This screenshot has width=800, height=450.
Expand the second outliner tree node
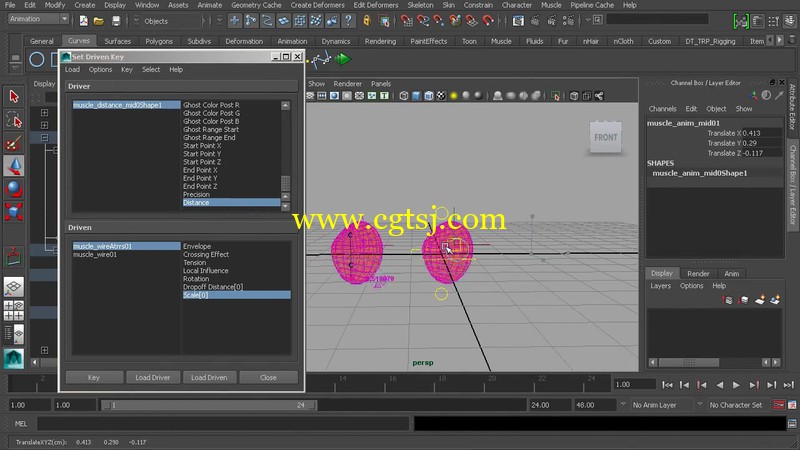(44, 125)
